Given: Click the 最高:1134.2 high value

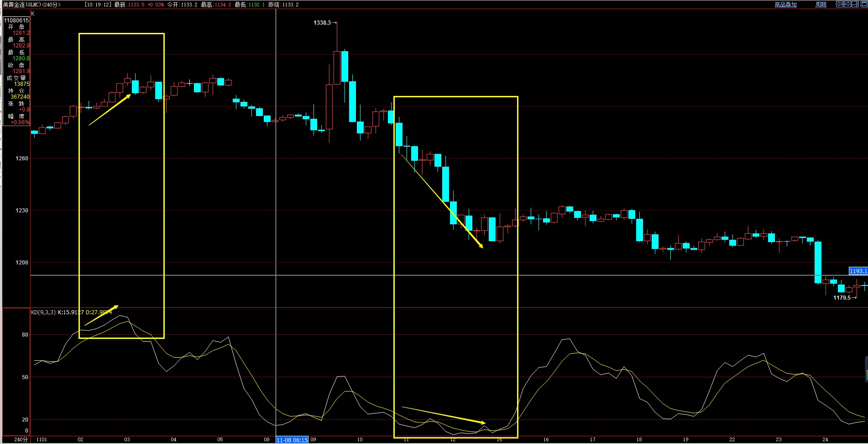Looking at the screenshot, I should pos(216,5).
